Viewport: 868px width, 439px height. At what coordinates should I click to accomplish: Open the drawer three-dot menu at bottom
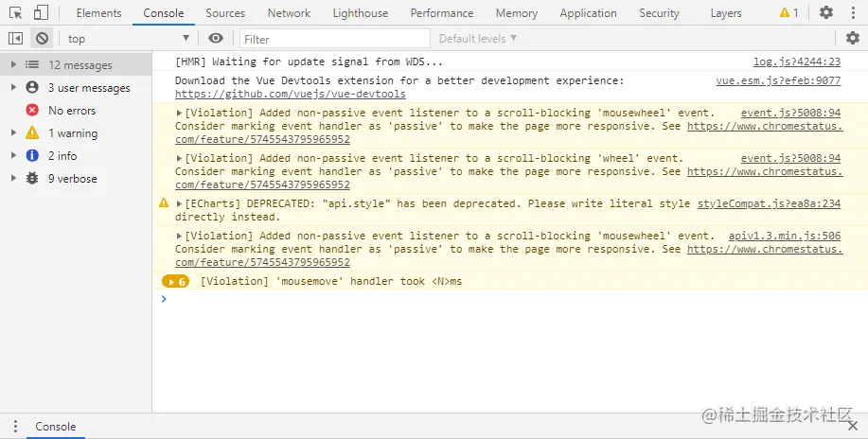(x=15, y=427)
